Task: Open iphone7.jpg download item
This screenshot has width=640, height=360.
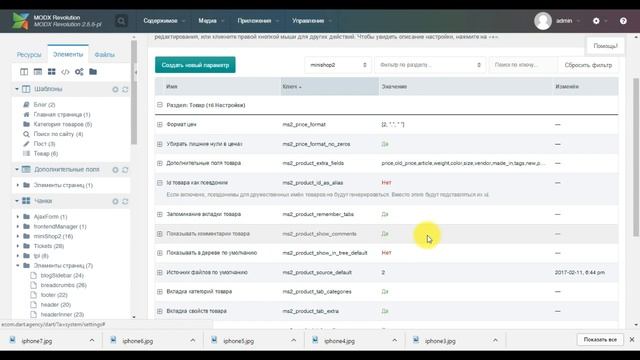Action: (37, 341)
